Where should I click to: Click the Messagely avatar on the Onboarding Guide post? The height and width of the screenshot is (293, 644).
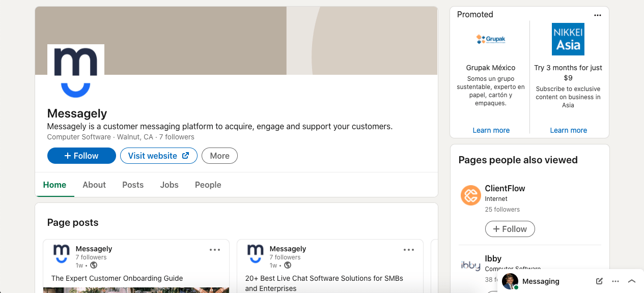click(x=61, y=254)
